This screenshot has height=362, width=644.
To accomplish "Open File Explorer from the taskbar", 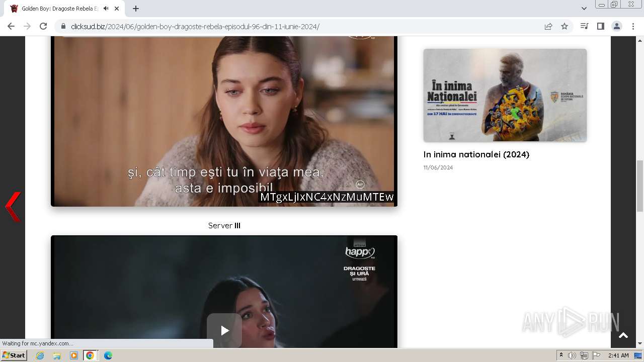I will pos(57,355).
